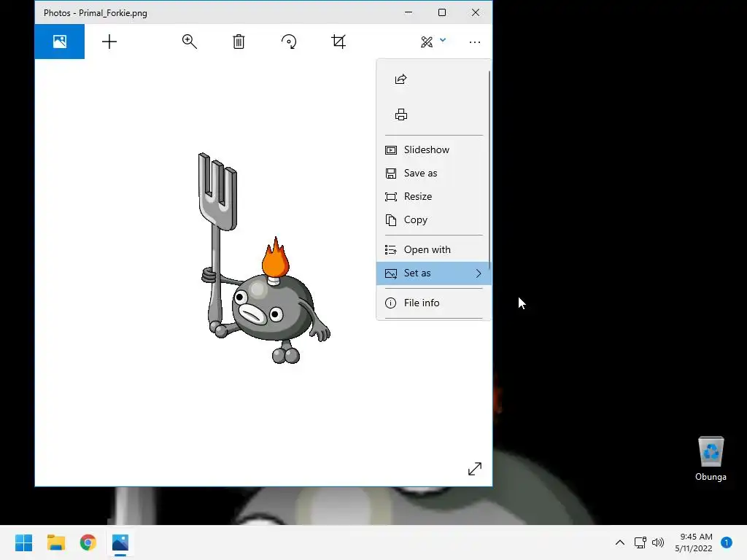This screenshot has height=560, width=747.
Task: Show hidden icons with the tray chevron
Action: 620,542
